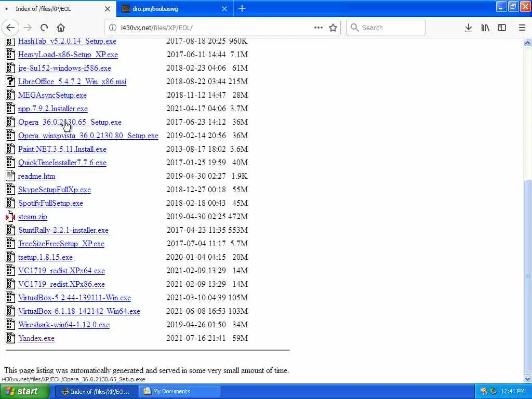Click the scrollbar up arrow
The image size is (532, 399).
point(527,43)
